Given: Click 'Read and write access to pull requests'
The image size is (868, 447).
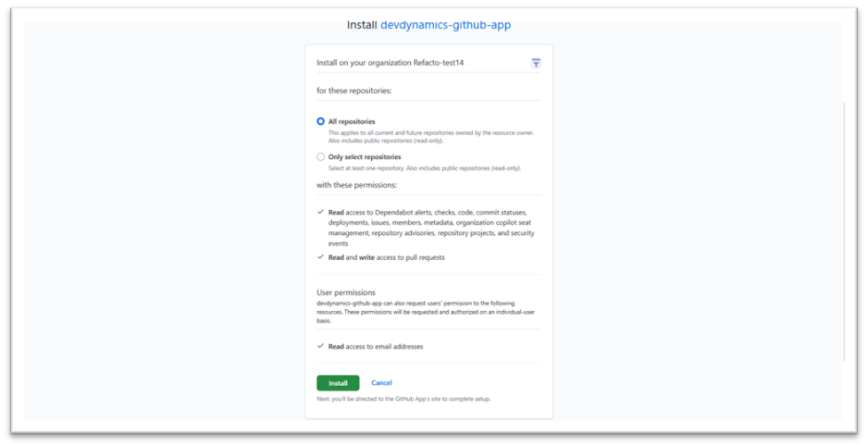Looking at the screenshot, I should click(387, 257).
